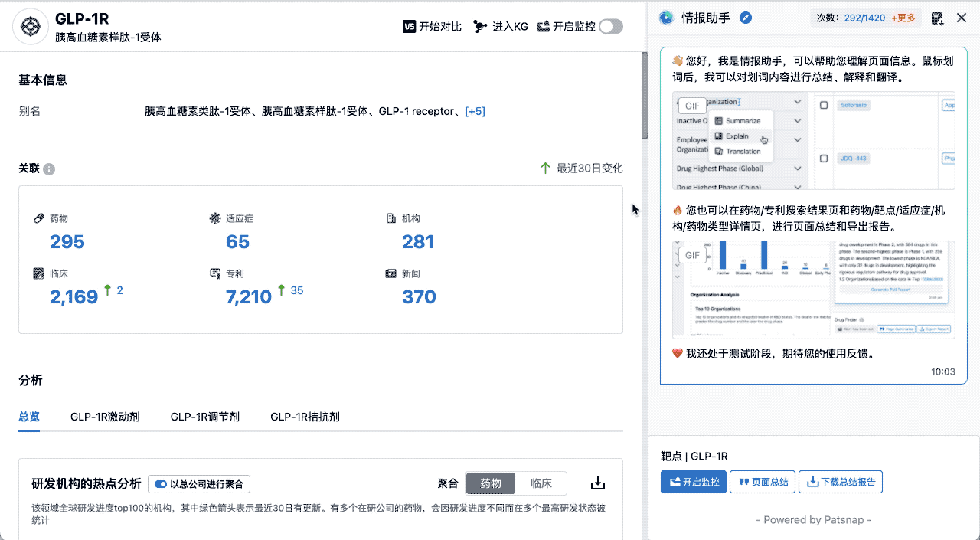Click the 基本信息 section heading
The width and height of the screenshot is (980, 540).
pyautogui.click(x=43, y=80)
